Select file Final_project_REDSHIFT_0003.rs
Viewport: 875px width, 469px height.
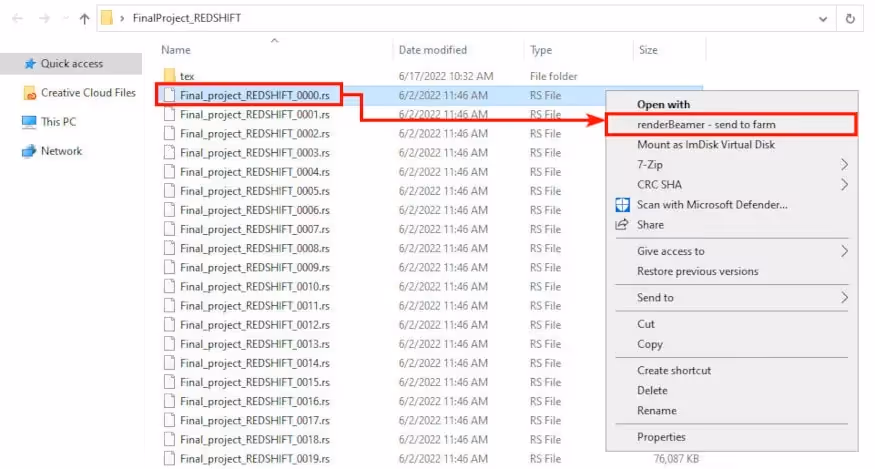(x=254, y=152)
